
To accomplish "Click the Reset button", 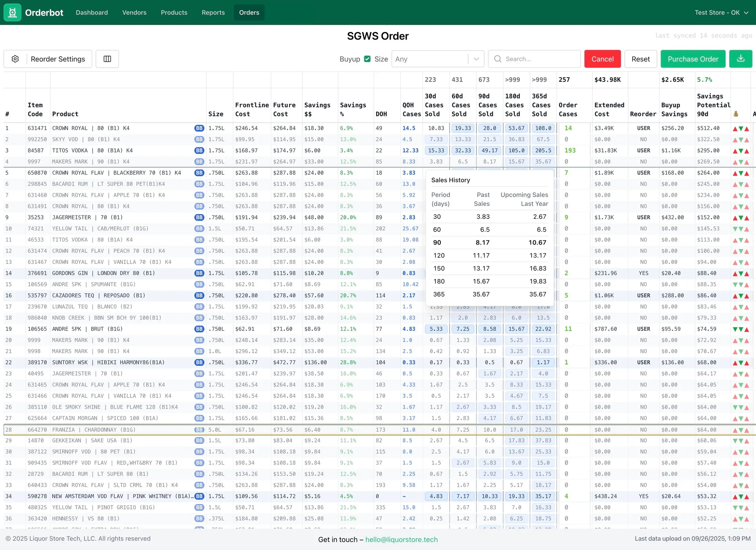I will point(641,59).
